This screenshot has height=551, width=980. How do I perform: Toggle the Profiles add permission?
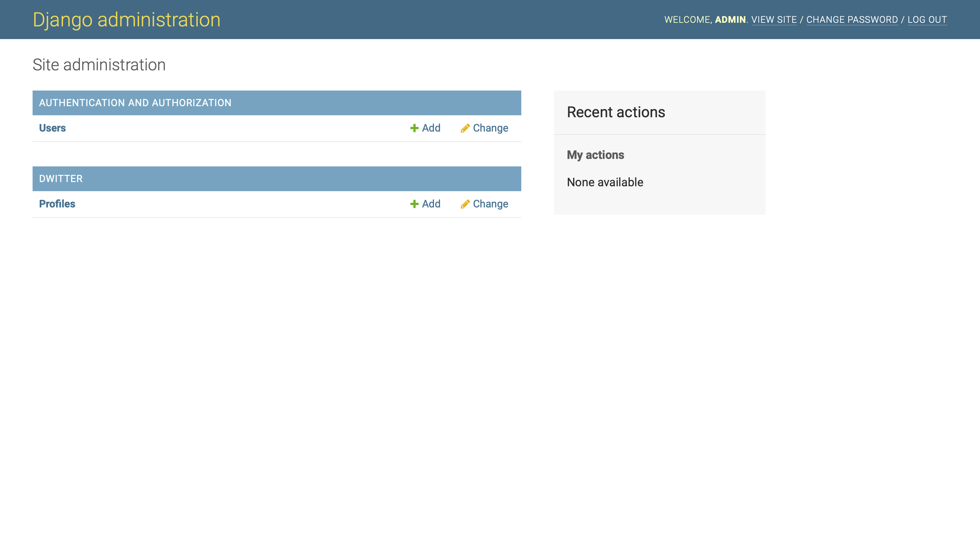[x=424, y=204]
